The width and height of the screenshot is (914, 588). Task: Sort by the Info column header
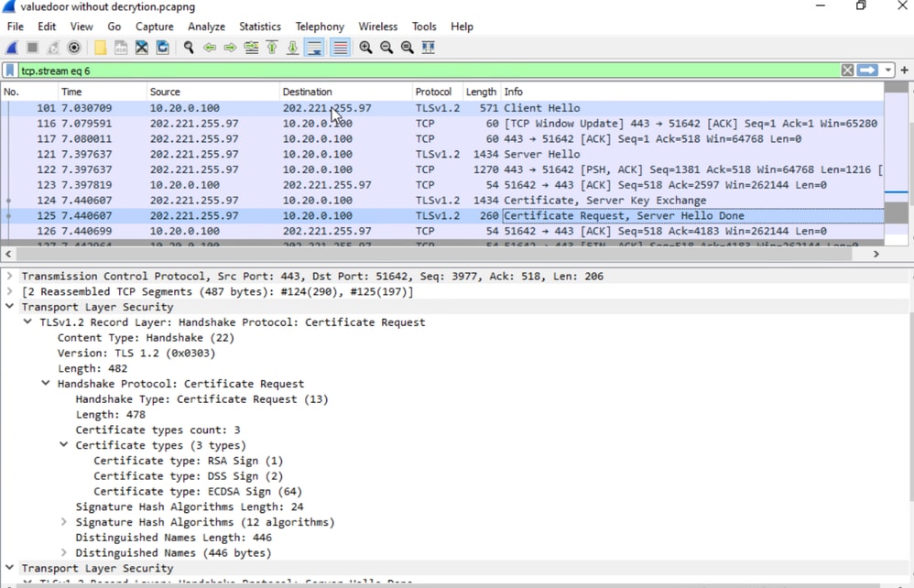[692, 93]
